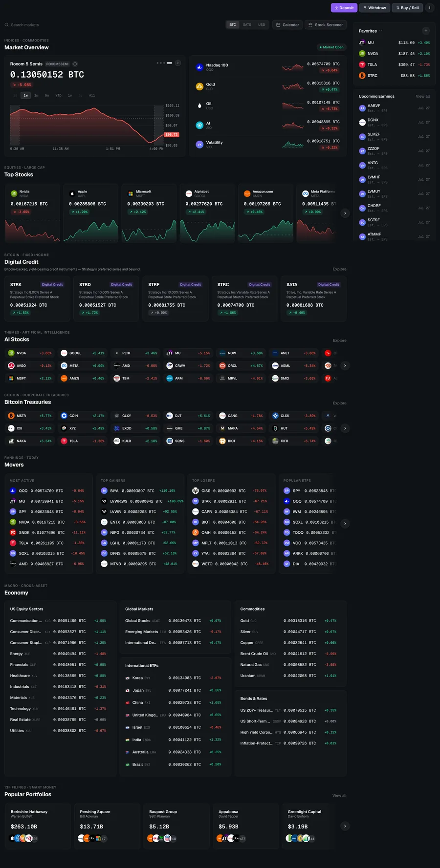The height and width of the screenshot is (868, 440).
Task: Click the info icon beside ROXOM5SEMI
Action: 75,64
